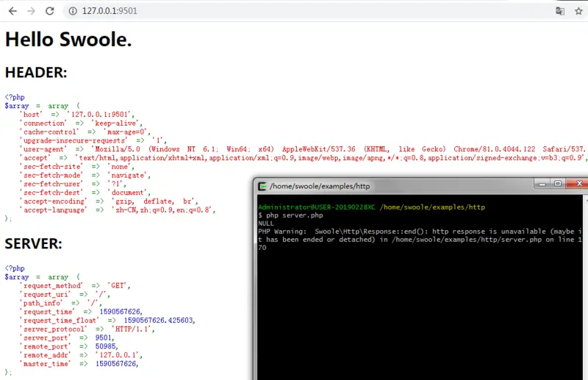Image resolution: width=588 pixels, height=380 pixels.
Task: Click the 'master_time' => 1590567626 line
Action: click(79, 364)
